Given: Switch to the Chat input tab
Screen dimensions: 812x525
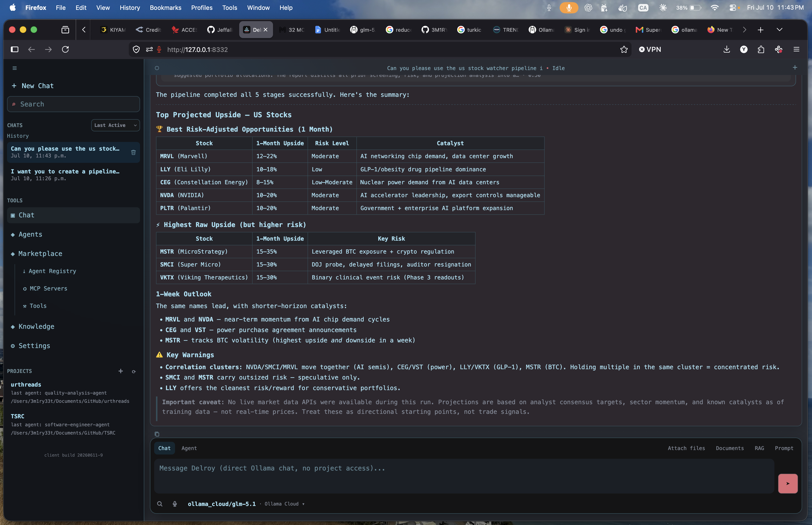Looking at the screenshot, I should (164, 448).
